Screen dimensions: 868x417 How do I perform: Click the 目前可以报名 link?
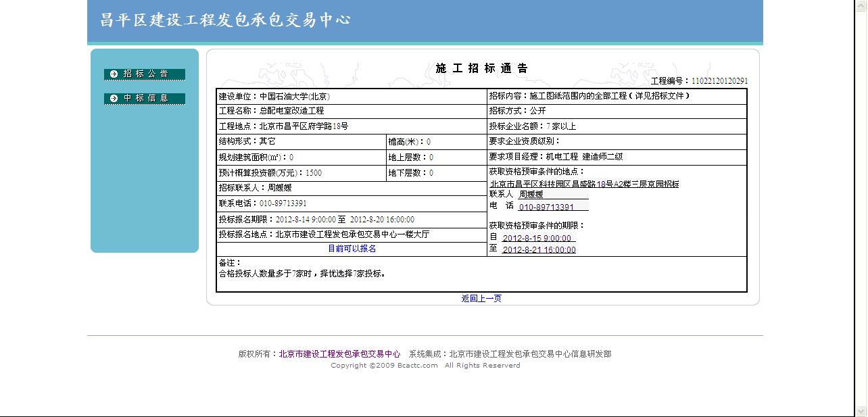352,249
